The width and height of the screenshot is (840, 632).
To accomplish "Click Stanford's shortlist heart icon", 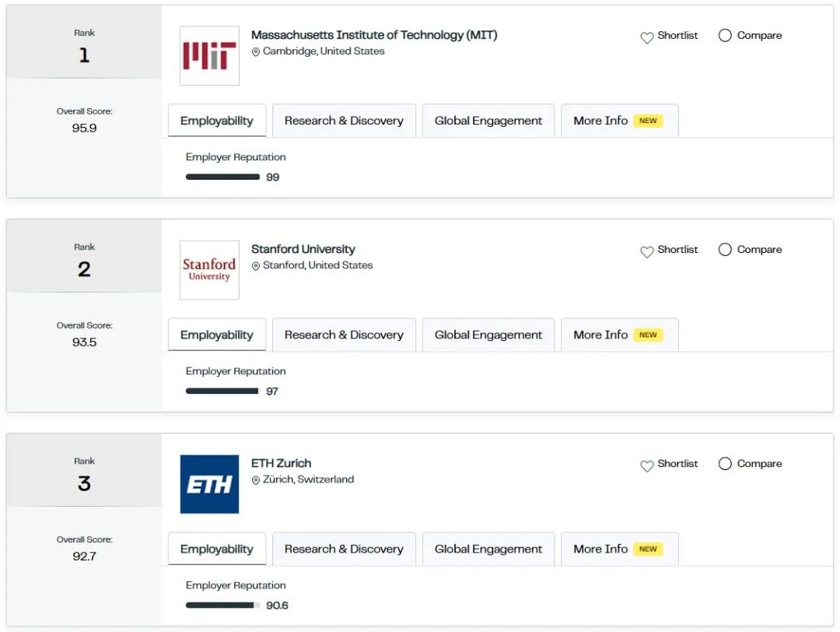I will coord(646,251).
